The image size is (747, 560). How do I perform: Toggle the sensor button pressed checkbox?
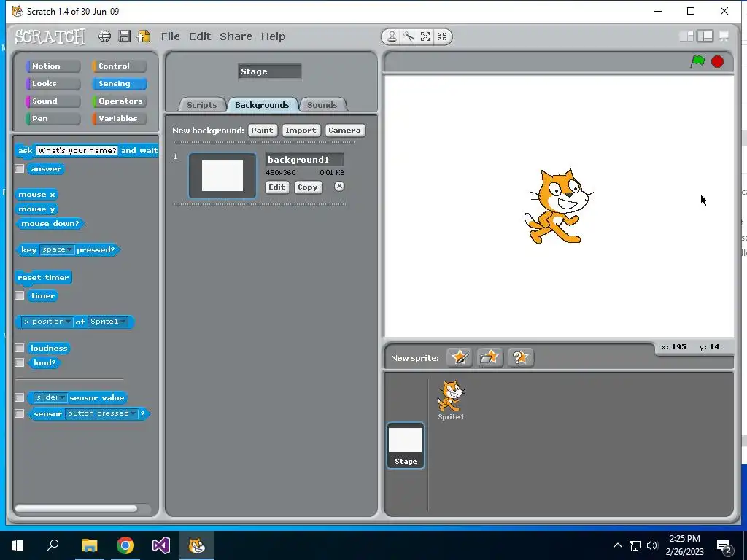click(20, 413)
